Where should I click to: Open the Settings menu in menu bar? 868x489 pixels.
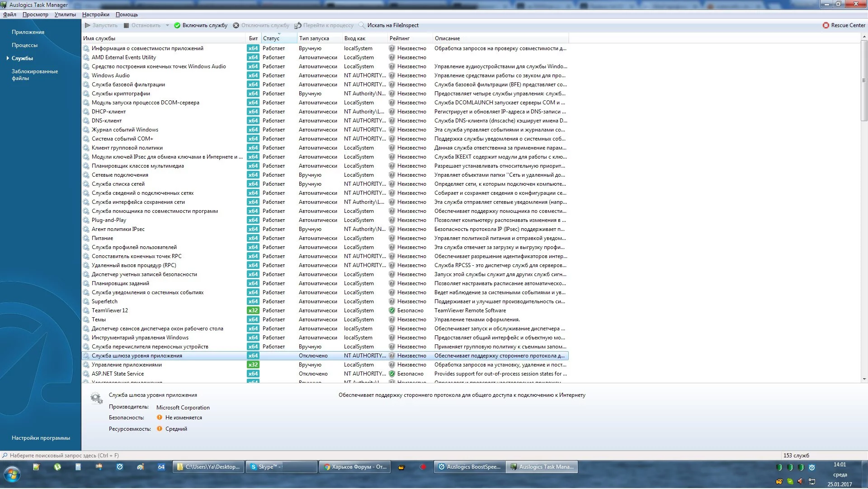pos(96,14)
